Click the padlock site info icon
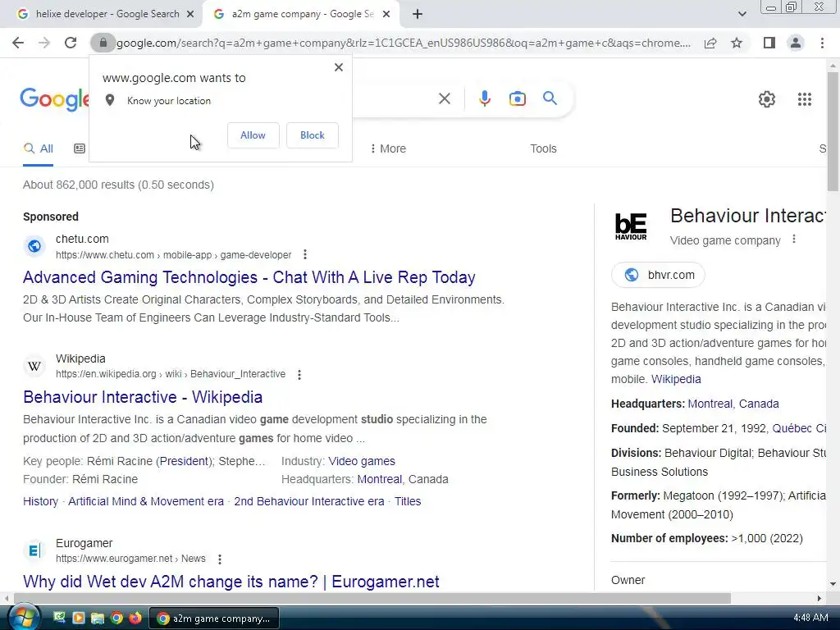The image size is (840, 630). [103, 43]
